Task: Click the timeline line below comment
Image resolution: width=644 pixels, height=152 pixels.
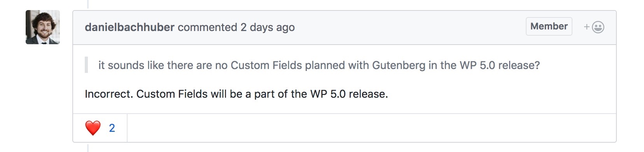Action: tap(88, 148)
